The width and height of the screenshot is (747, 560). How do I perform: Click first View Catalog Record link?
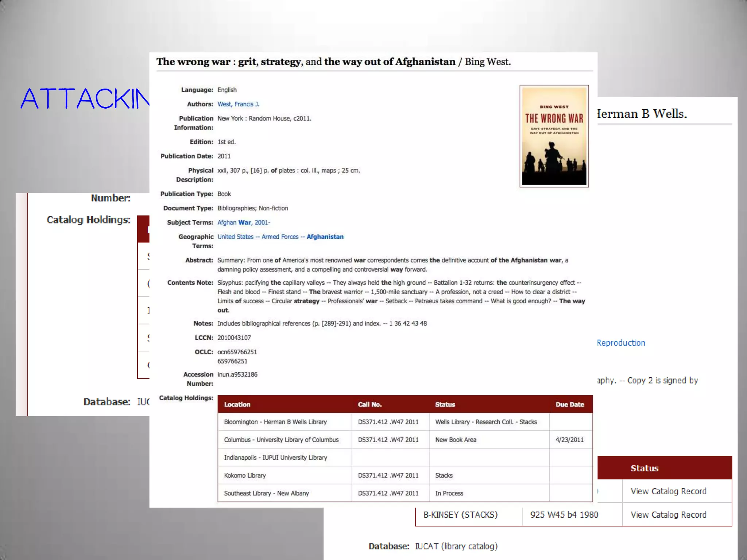click(668, 491)
